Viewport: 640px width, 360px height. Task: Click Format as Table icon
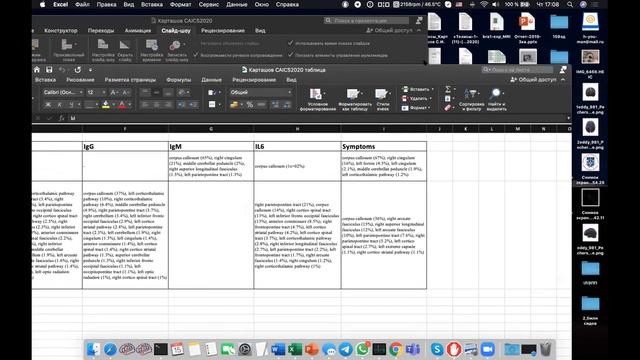354,99
